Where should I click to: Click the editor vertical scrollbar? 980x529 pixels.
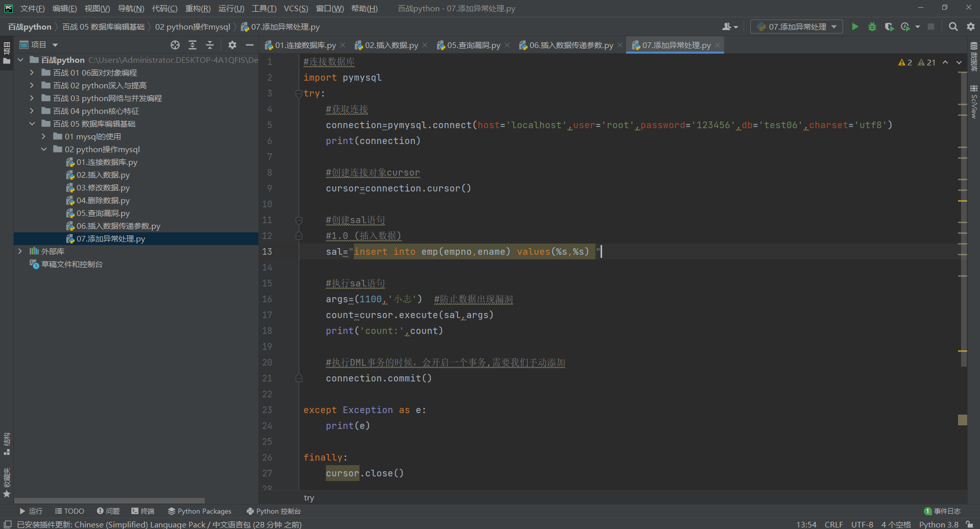click(963, 220)
